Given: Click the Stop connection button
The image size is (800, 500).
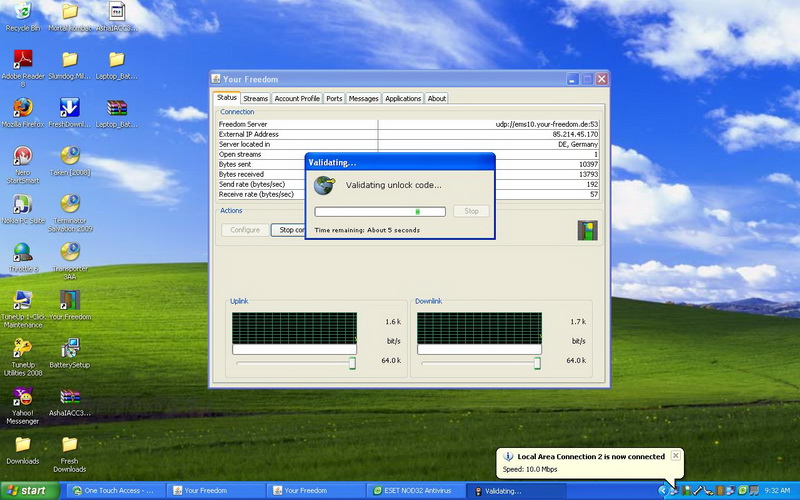Looking at the screenshot, I should [288, 230].
